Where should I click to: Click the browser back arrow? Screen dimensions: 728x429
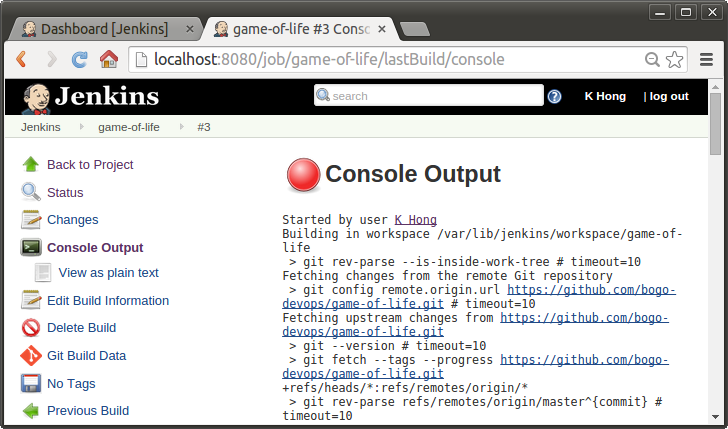click(x=21, y=59)
